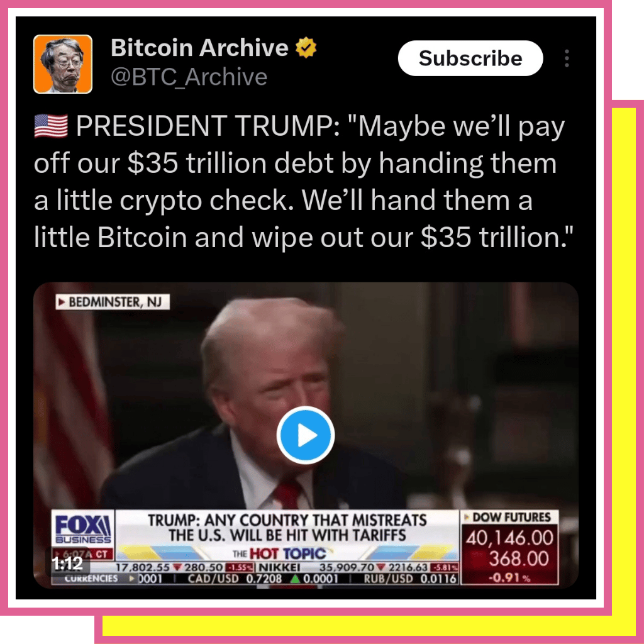The width and height of the screenshot is (644, 644).
Task: Click the 1:12 video duration label
Action: [x=68, y=563]
